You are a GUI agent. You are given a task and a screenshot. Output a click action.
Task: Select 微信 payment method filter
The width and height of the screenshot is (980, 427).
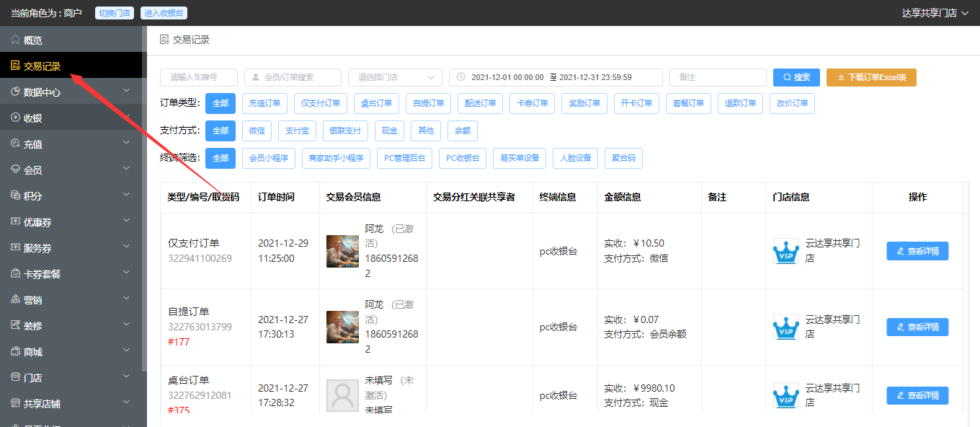point(257,131)
